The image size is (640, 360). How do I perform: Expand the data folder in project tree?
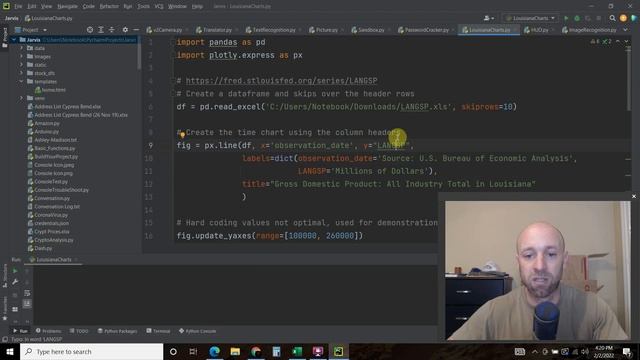coord(21,48)
